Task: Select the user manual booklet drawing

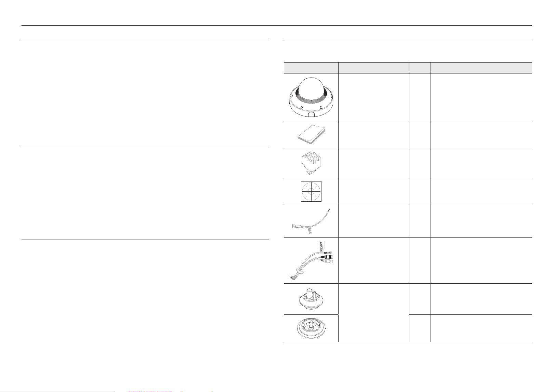Action: tap(311, 135)
